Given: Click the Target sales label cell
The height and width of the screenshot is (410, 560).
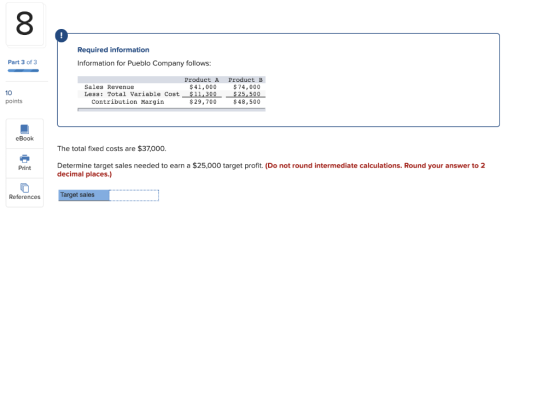Looking at the screenshot, I should (84, 195).
